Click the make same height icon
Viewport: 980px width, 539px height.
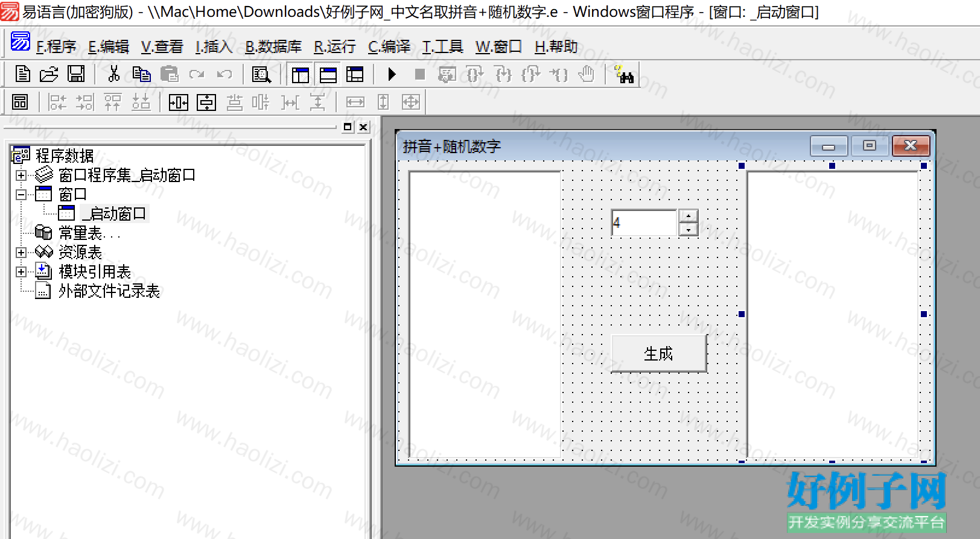383,102
